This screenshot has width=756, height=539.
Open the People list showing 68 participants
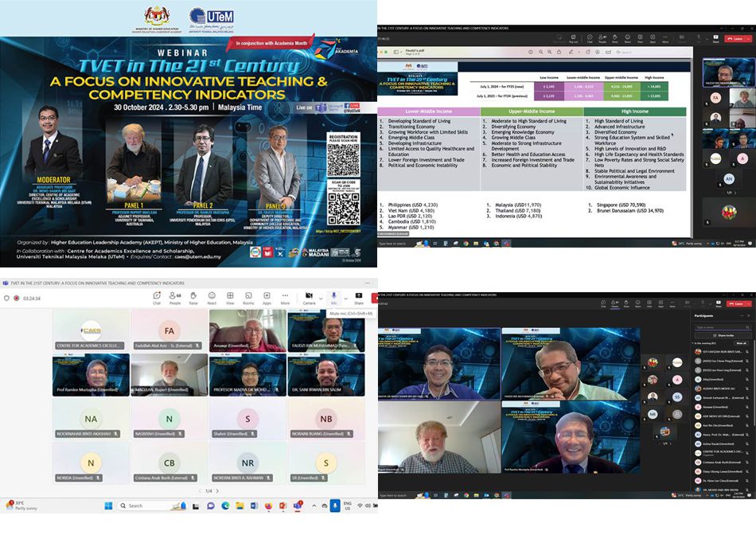coord(175,296)
